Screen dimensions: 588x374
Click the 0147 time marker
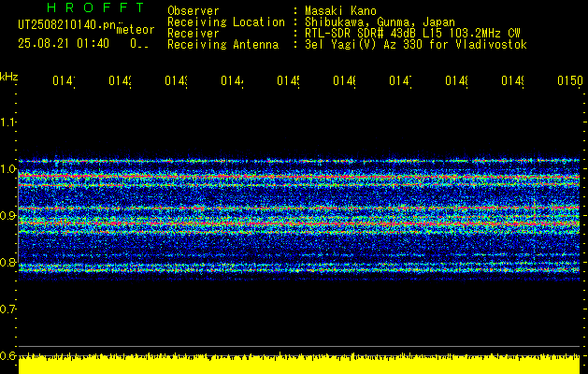(x=400, y=80)
